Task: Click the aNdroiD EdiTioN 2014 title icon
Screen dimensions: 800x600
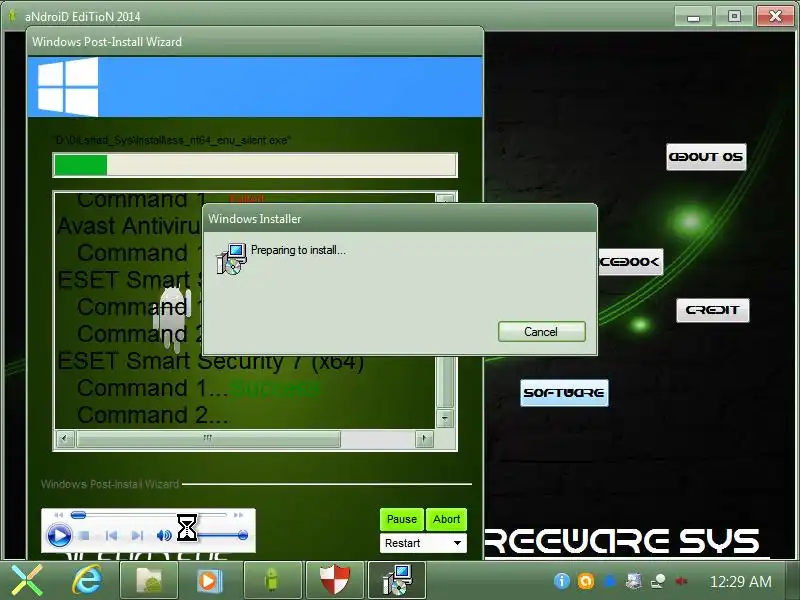Action: coord(12,16)
